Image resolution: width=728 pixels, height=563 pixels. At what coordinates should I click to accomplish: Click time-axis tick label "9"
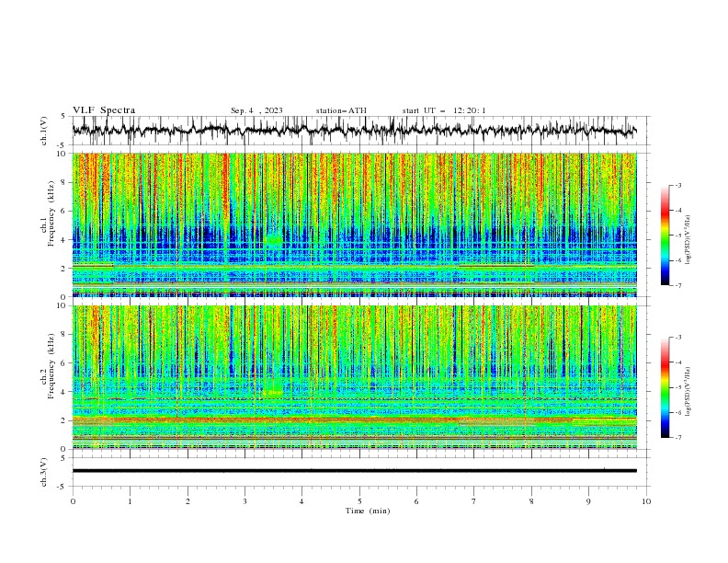point(588,501)
